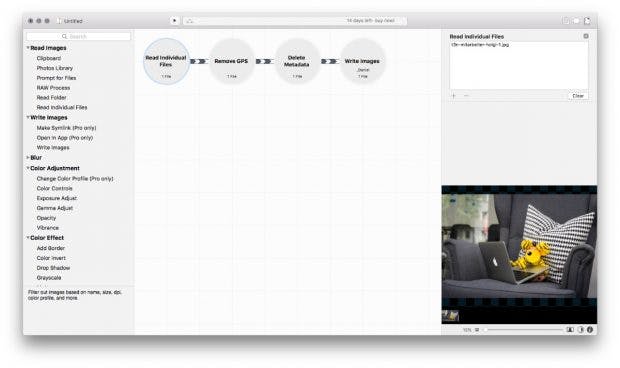Click the connector between Remove GPS and Delete Metadata
Viewport: 620px width, 368px height.
pyautogui.click(x=264, y=61)
